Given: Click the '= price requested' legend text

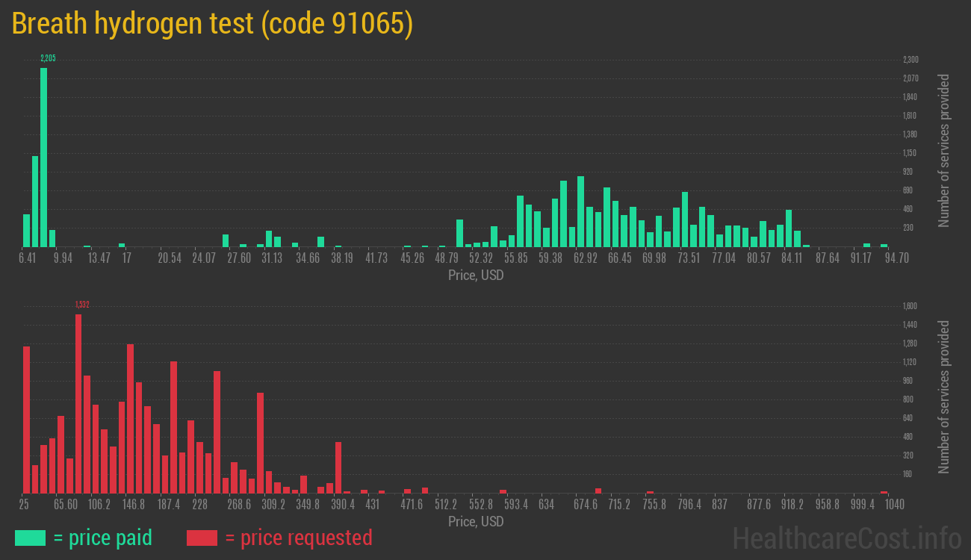Looking at the screenshot, I should (x=298, y=538).
